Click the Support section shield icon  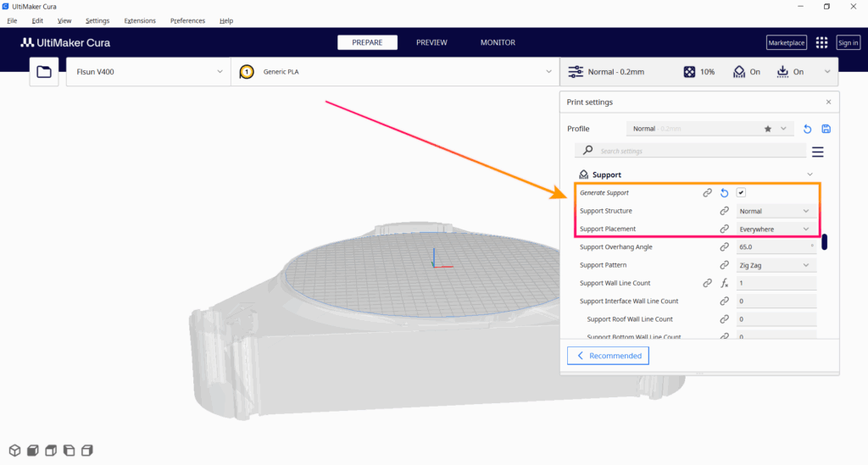pos(583,174)
